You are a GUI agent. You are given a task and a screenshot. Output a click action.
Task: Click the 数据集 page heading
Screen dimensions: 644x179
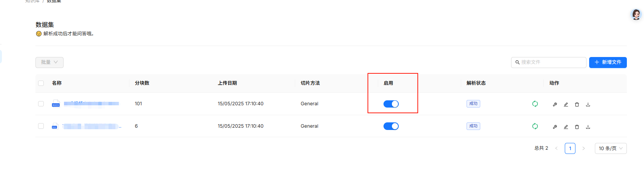click(x=45, y=25)
